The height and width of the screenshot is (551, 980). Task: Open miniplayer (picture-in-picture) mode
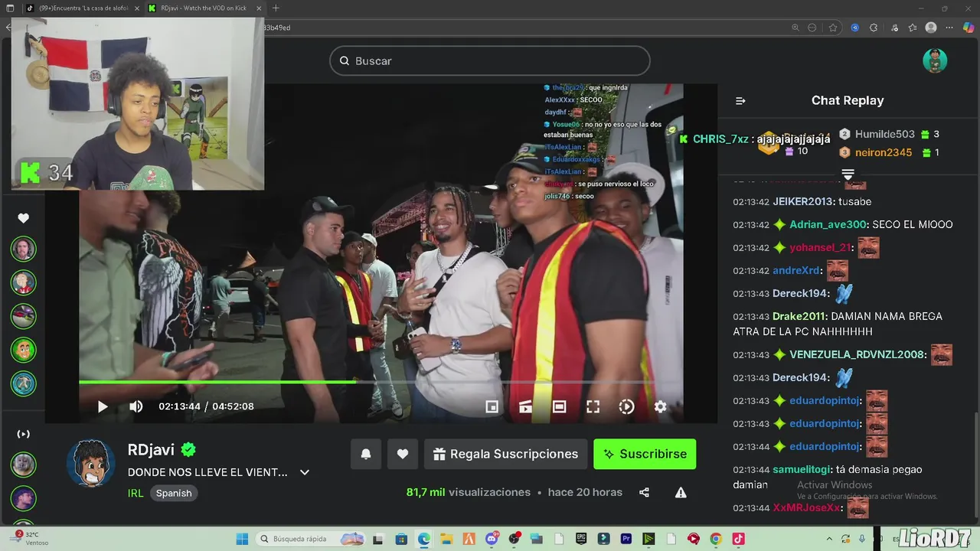tap(492, 407)
